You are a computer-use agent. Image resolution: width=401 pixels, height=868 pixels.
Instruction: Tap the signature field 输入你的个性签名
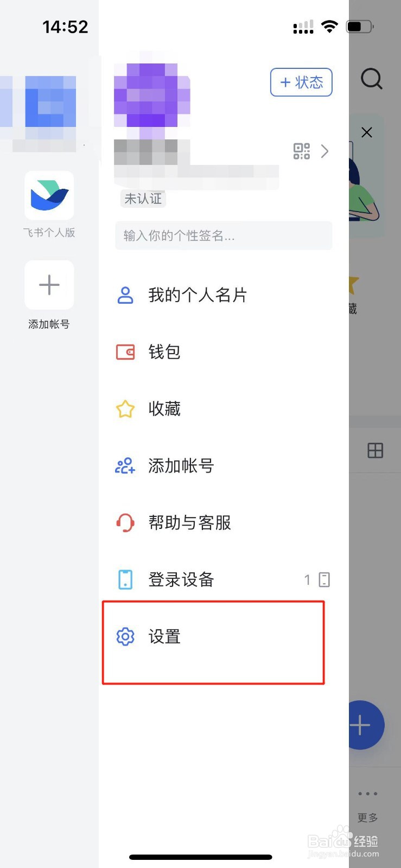[x=223, y=236]
